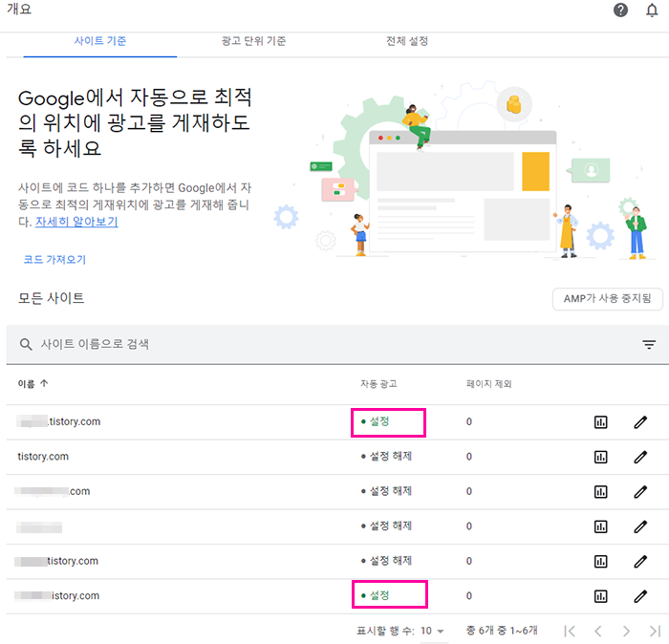This screenshot has height=644, width=669.
Task: Open the rows-per-page dropdown showing 10
Action: coord(432,631)
